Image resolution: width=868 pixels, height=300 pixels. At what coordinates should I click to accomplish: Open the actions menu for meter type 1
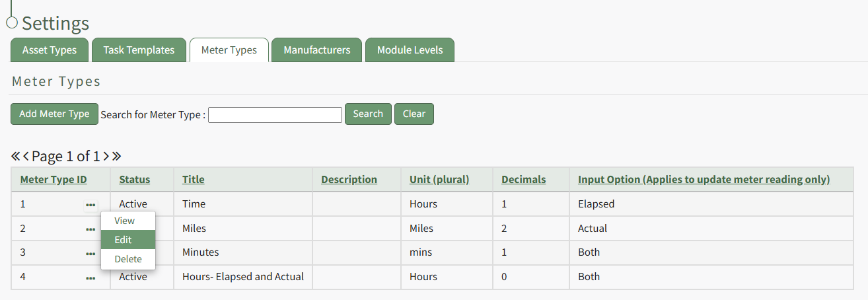point(90,205)
